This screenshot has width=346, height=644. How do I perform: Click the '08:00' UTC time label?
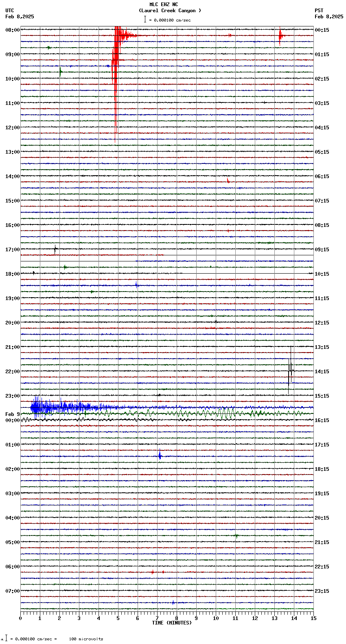pyautogui.click(x=13, y=30)
